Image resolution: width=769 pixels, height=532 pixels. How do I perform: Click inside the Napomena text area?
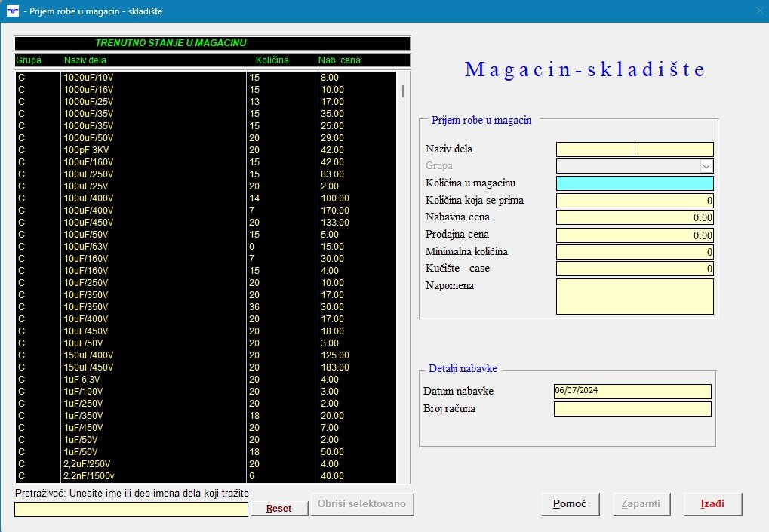pyautogui.click(x=634, y=296)
